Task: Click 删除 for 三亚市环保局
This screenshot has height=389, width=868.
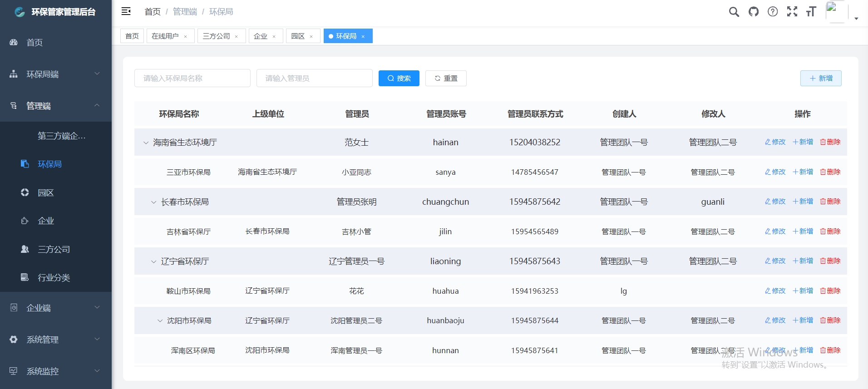Action: (x=830, y=172)
